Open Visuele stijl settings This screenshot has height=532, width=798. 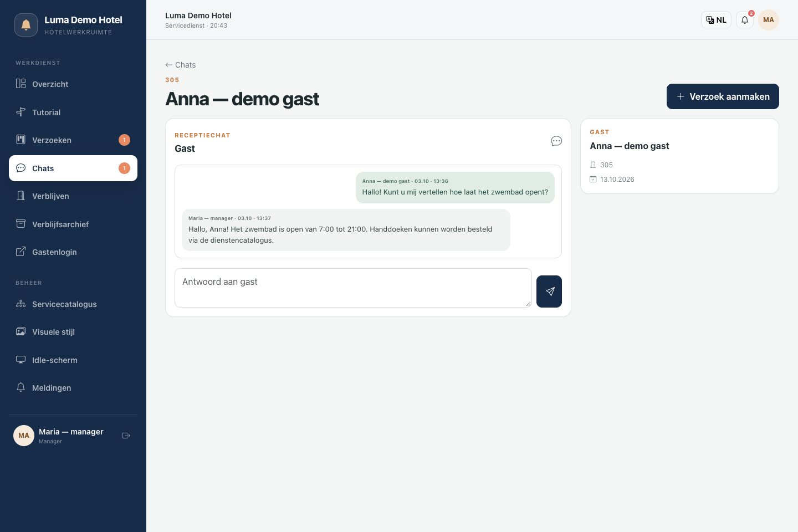pyautogui.click(x=73, y=332)
